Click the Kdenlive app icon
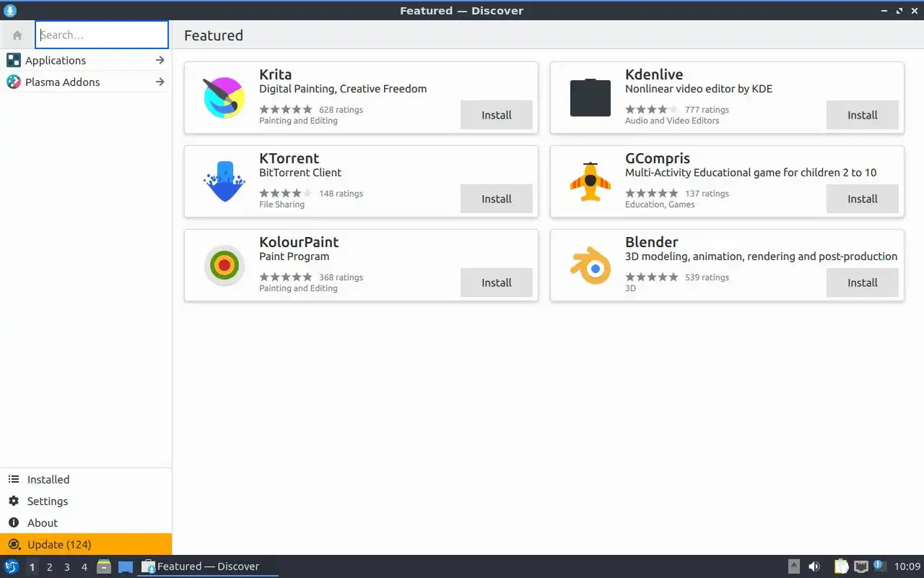Screen dimensions: 924x578 tap(590, 98)
